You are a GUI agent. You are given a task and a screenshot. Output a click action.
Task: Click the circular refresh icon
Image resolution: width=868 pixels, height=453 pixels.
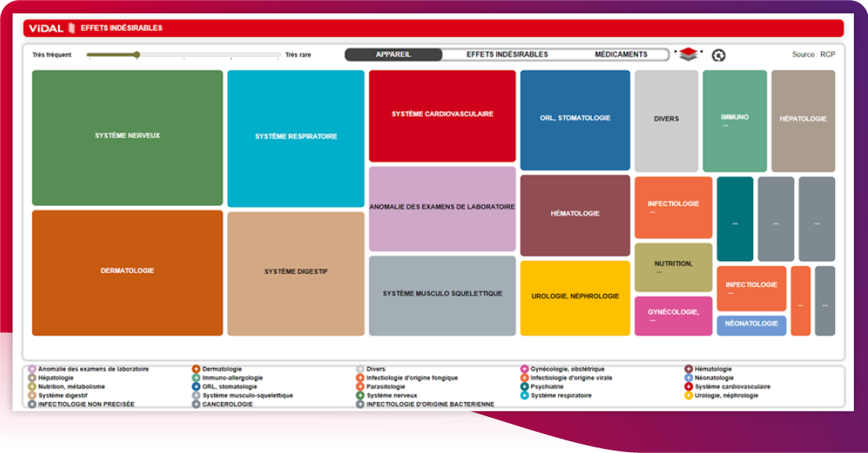(718, 55)
